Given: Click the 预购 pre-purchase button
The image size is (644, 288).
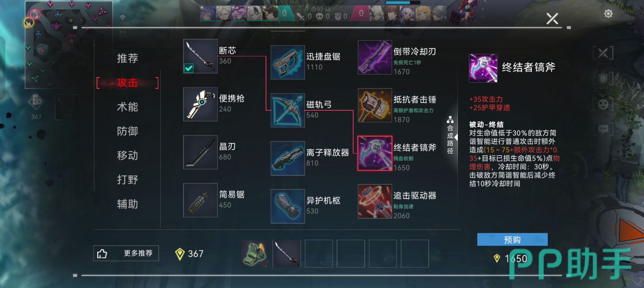Looking at the screenshot, I should [512, 239].
